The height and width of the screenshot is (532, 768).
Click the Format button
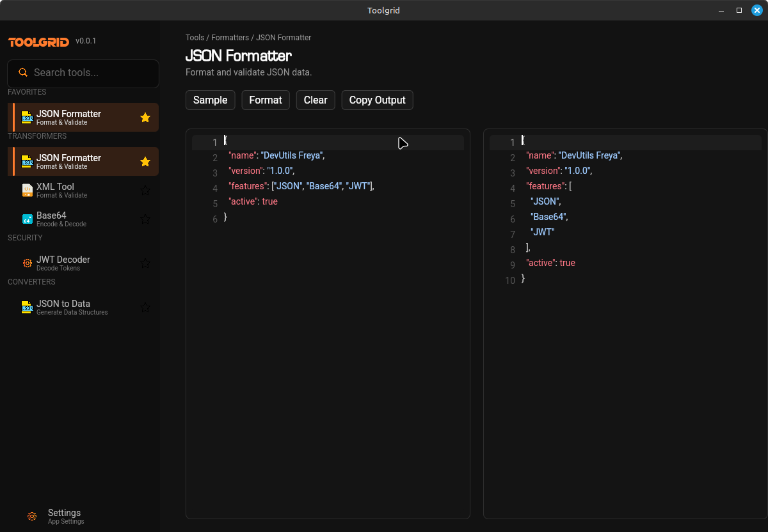tap(265, 100)
